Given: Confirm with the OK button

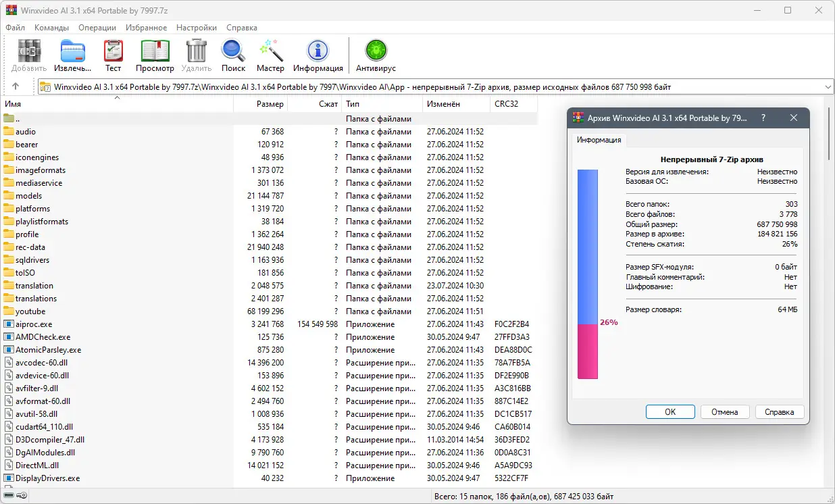Looking at the screenshot, I should (670, 411).
